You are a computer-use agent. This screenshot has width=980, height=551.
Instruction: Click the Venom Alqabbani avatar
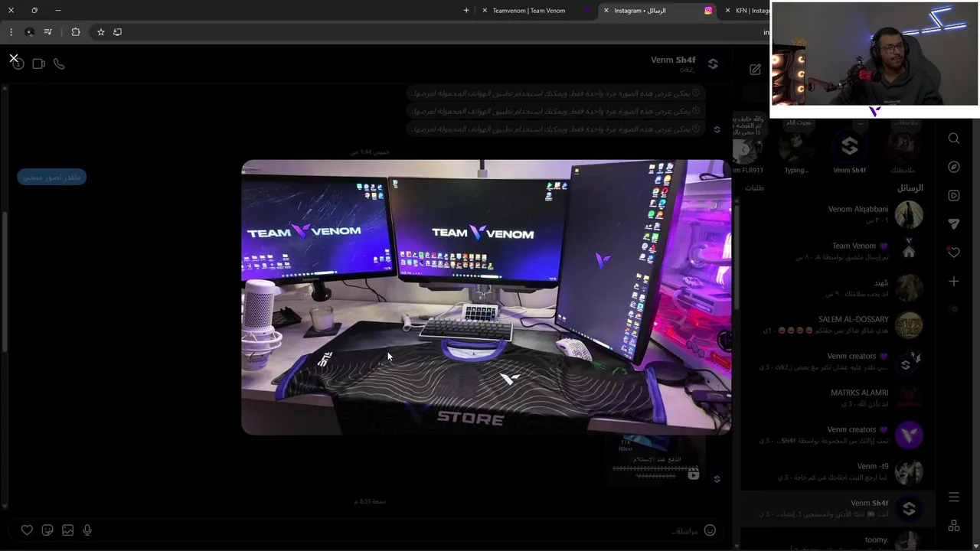point(909,214)
